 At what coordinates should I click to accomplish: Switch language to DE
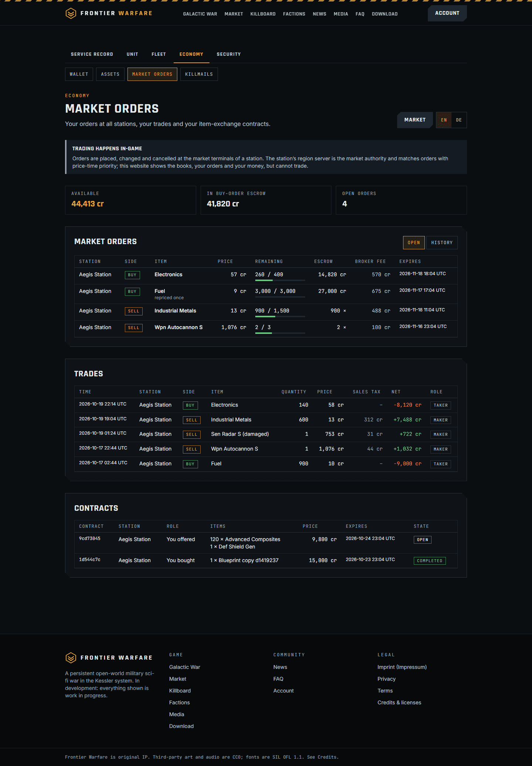pos(459,120)
